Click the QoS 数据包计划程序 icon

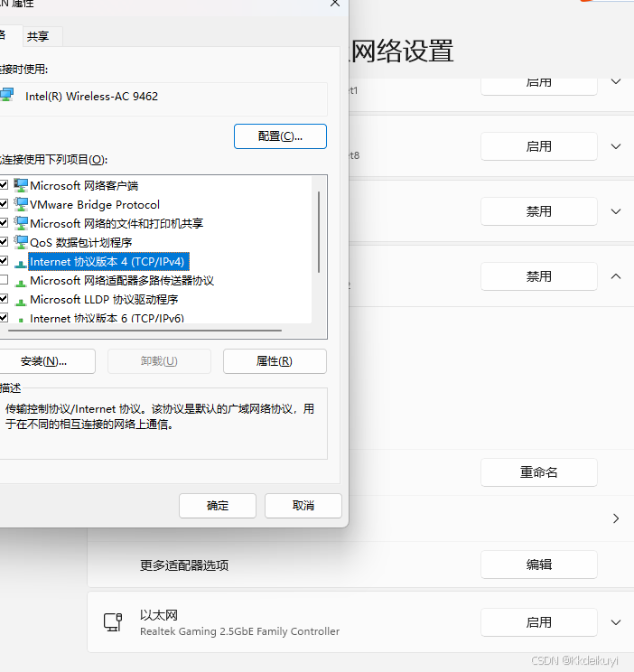click(x=21, y=242)
